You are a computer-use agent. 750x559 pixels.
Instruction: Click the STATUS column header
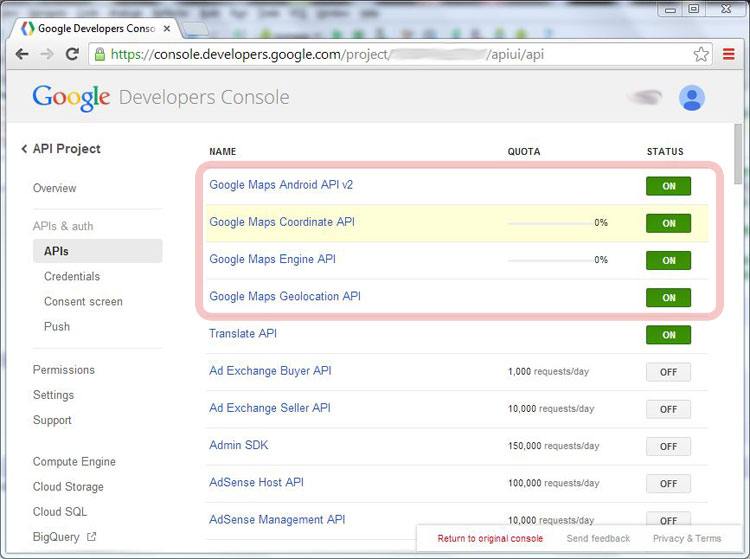point(665,152)
